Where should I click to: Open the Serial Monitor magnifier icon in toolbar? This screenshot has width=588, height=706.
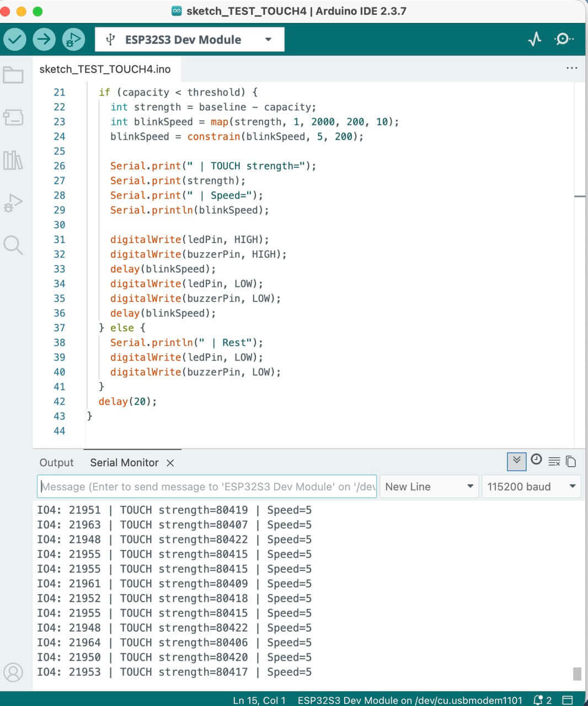(564, 39)
